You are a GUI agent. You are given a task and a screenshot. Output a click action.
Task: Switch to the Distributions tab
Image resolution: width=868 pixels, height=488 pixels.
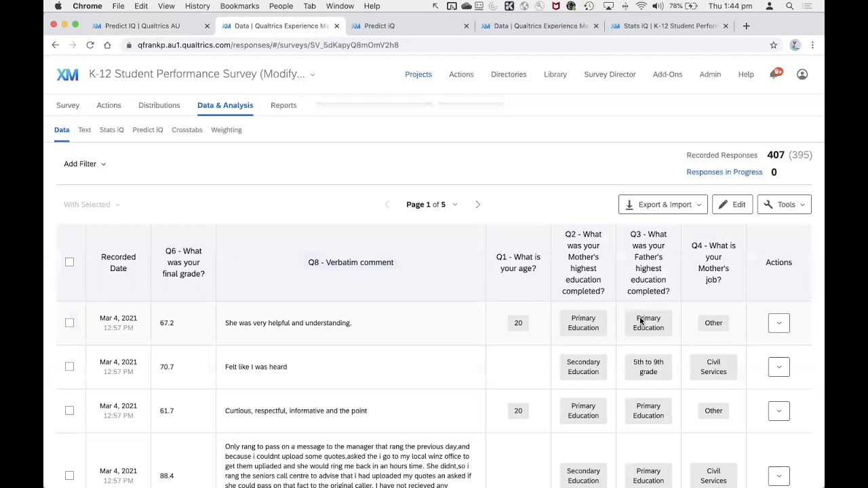click(x=159, y=105)
